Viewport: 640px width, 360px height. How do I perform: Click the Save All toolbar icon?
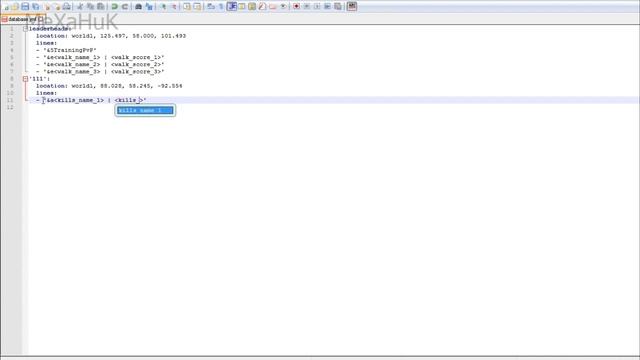coord(36,7)
